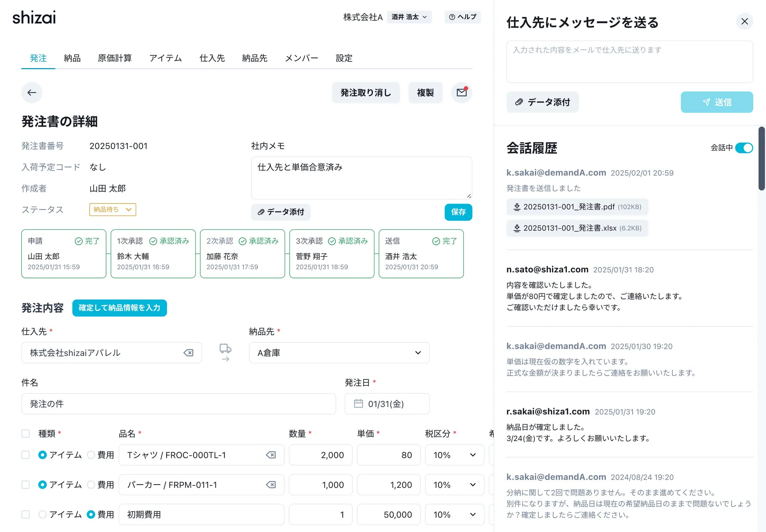Close the message panel with X
This screenshot has height=532, width=766.
(744, 21)
